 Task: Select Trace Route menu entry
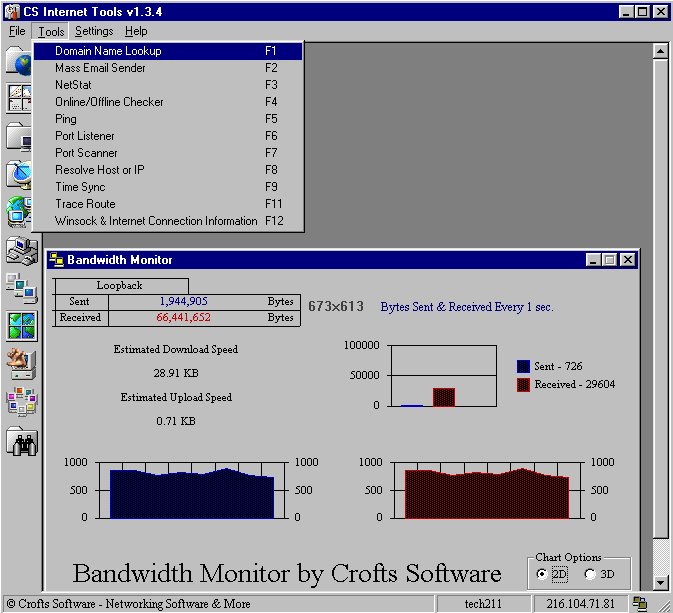[85, 204]
